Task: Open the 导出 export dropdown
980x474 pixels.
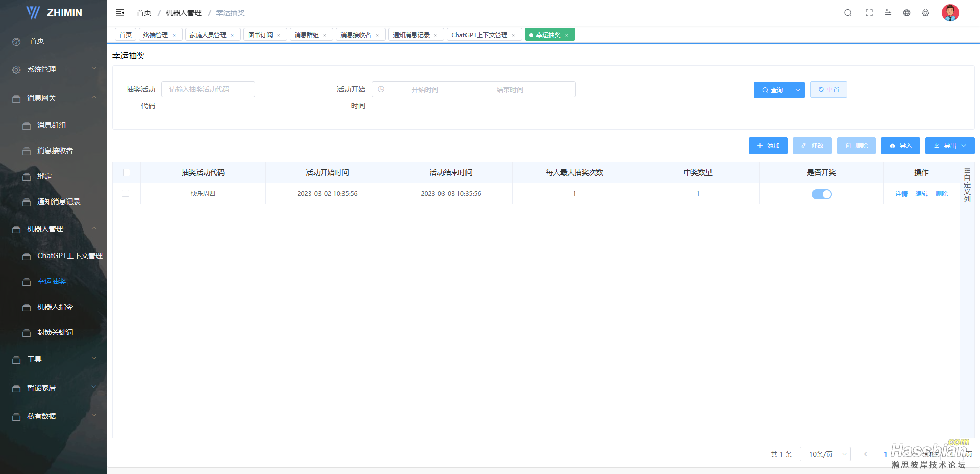Action: tap(950, 146)
